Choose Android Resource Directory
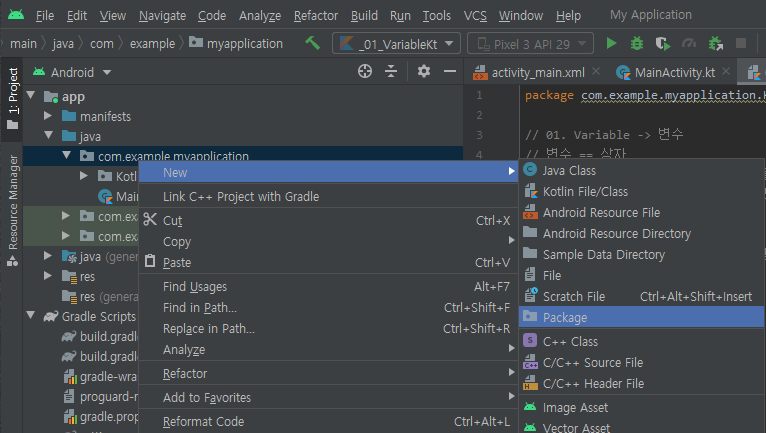This screenshot has width=766, height=433. pos(641,234)
